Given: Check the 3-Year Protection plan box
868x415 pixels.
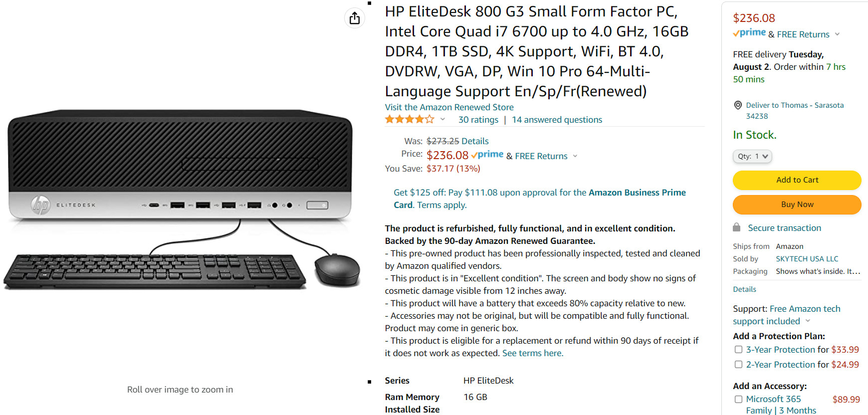Looking at the screenshot, I should [x=738, y=350].
